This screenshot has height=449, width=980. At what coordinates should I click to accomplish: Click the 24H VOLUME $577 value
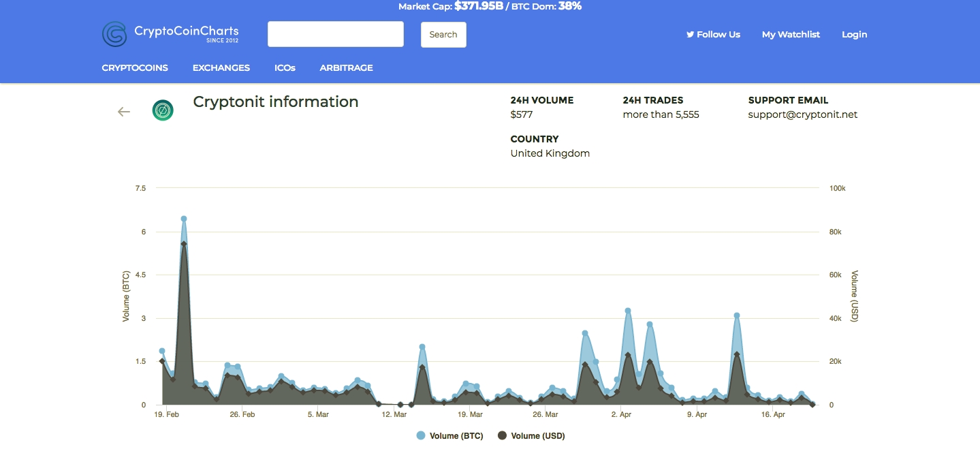click(x=522, y=114)
